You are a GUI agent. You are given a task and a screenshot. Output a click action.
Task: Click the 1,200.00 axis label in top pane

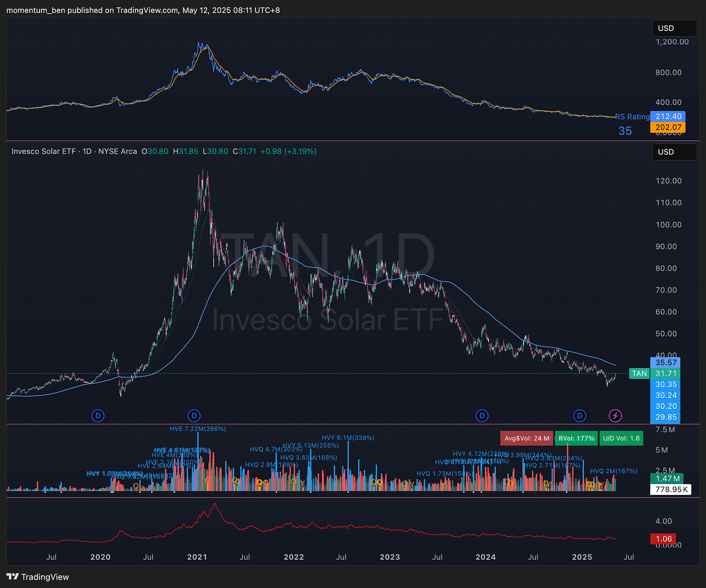[x=672, y=42]
